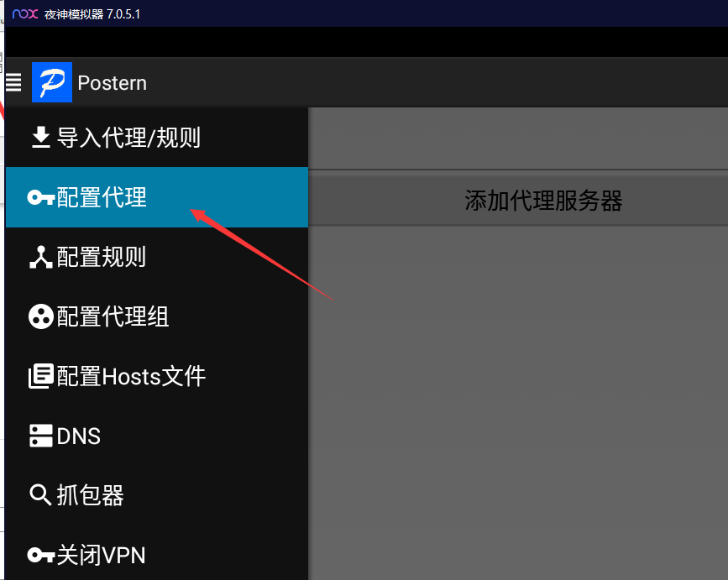
Task: Click the download arrow icon for 导入代理/规则
Action: (40, 137)
